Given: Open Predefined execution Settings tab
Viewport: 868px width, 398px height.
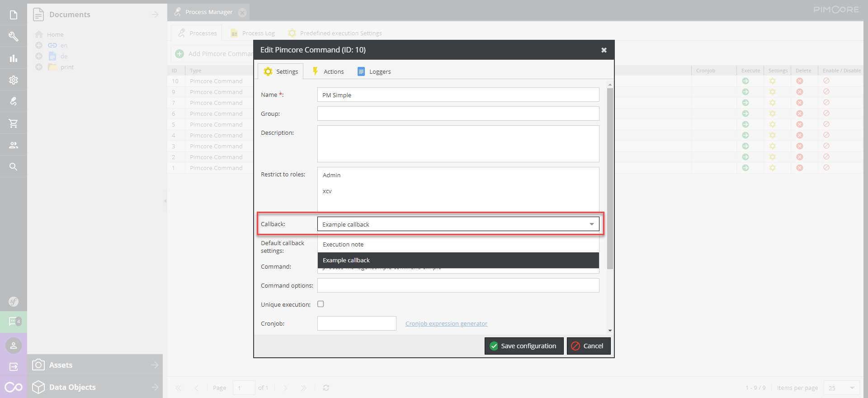Looking at the screenshot, I should [335, 33].
